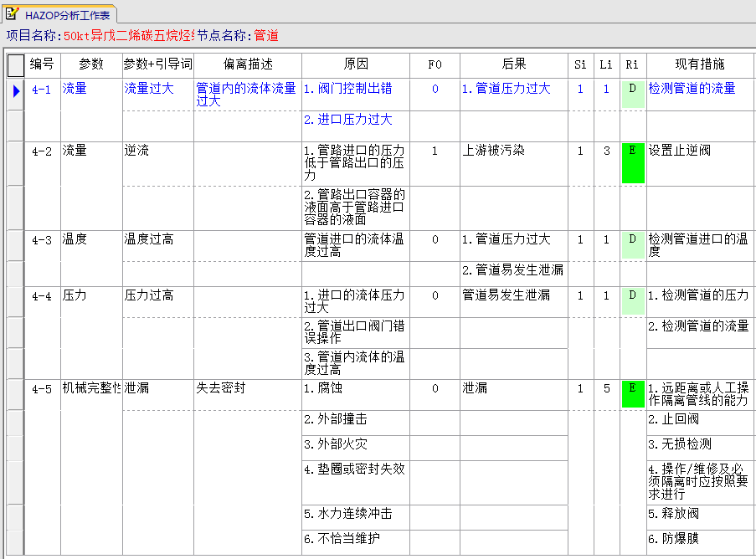756x559 pixels.
Task: Click the 流量过大 guide word cell
Action: pyautogui.click(x=158, y=95)
